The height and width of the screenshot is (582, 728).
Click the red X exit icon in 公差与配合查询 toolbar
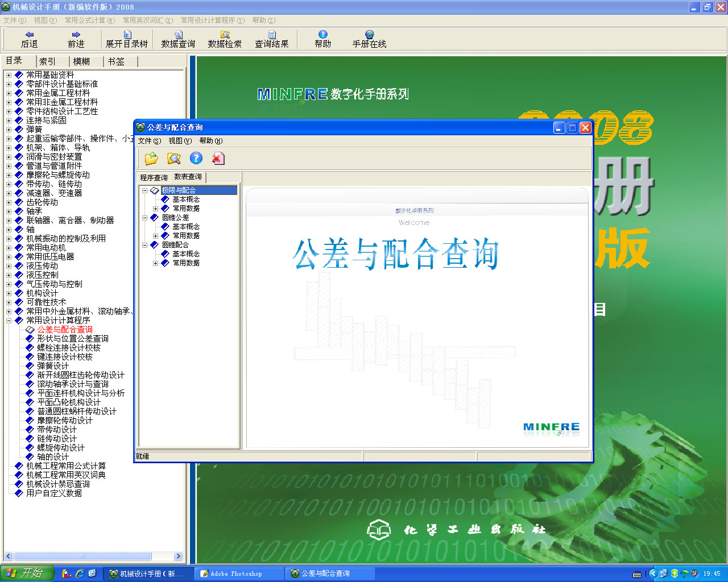(218, 159)
